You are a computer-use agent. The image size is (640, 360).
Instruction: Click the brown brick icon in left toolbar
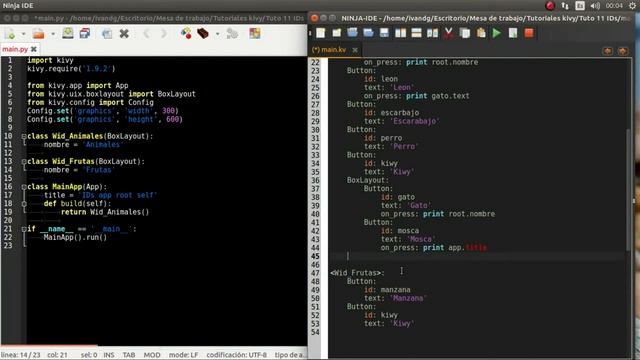(x=203, y=33)
